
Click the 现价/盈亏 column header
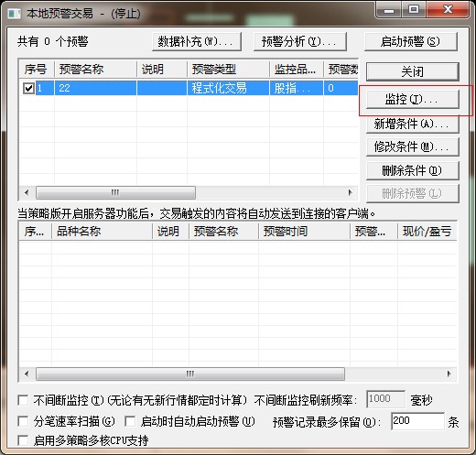[x=427, y=231]
